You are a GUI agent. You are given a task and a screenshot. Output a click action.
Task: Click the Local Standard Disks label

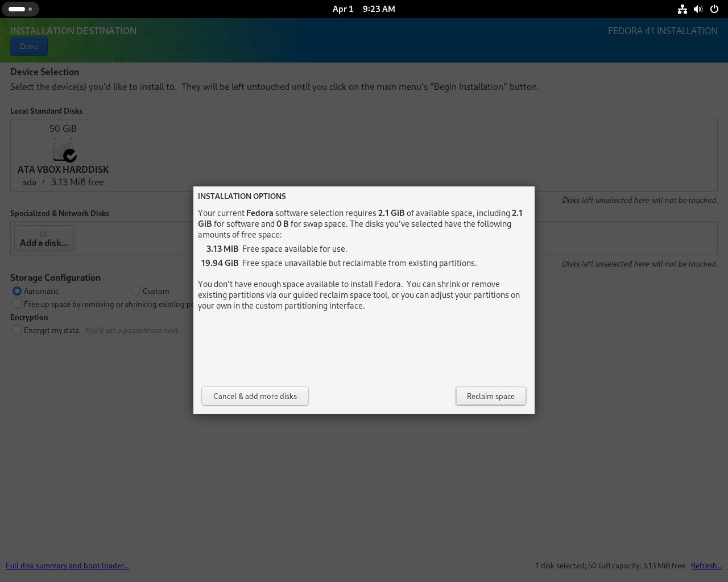pyautogui.click(x=46, y=111)
